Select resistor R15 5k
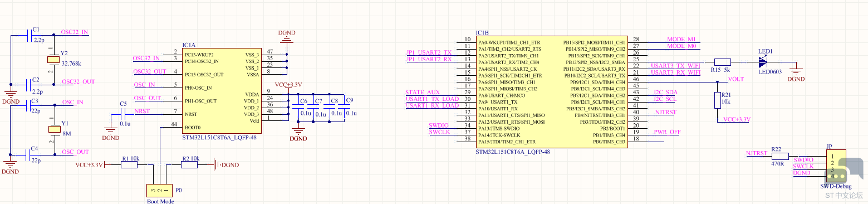Screen dimensions: 868x204 pyautogui.click(x=722, y=62)
